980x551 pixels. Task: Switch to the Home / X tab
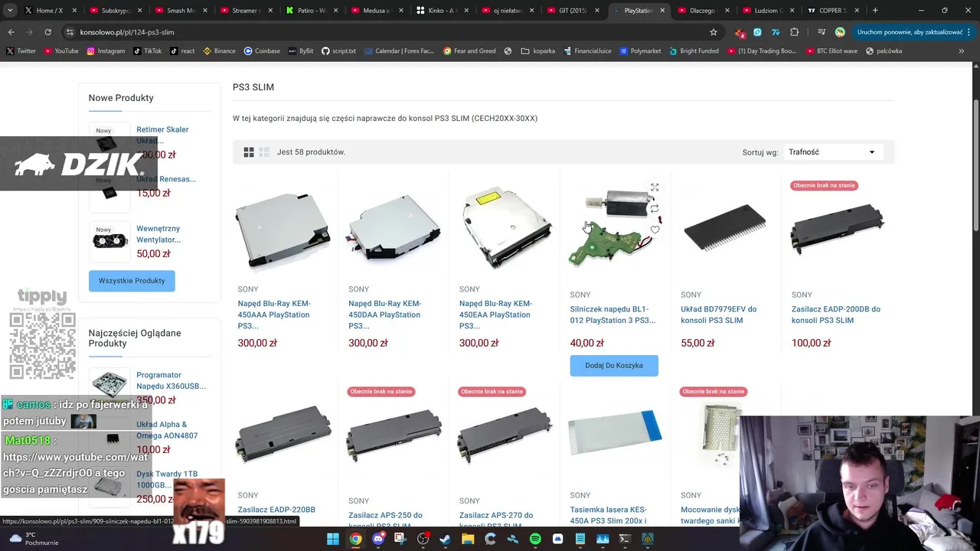pyautogui.click(x=50, y=11)
